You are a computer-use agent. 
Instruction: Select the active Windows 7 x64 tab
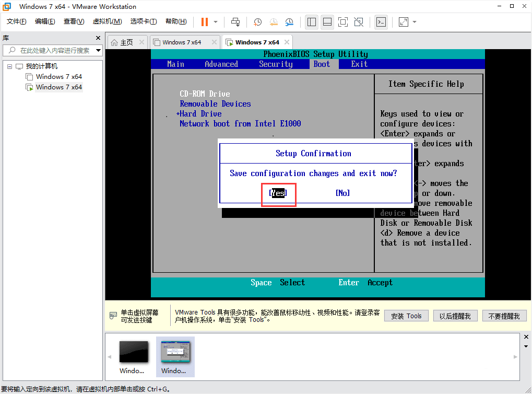[257, 42]
